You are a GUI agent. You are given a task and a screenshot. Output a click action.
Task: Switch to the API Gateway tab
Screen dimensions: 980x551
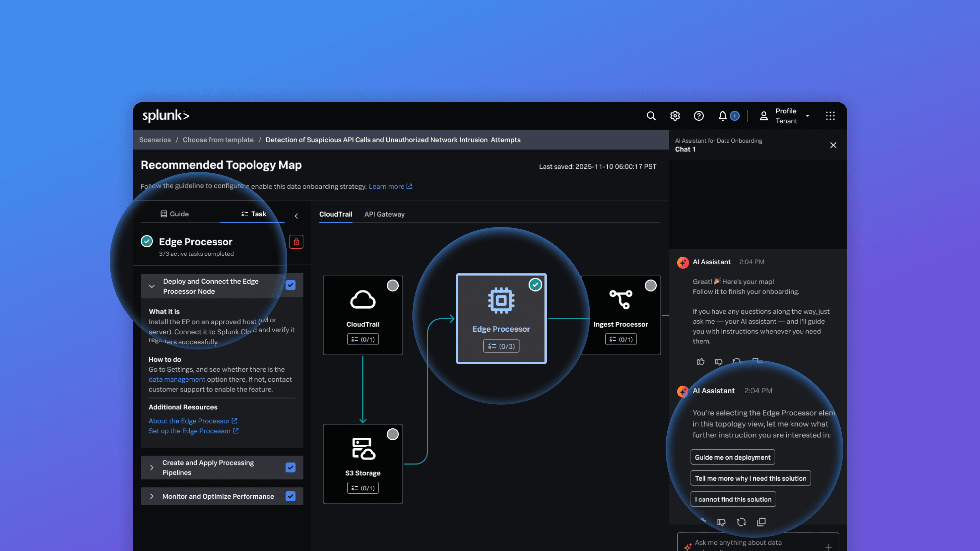coord(384,214)
